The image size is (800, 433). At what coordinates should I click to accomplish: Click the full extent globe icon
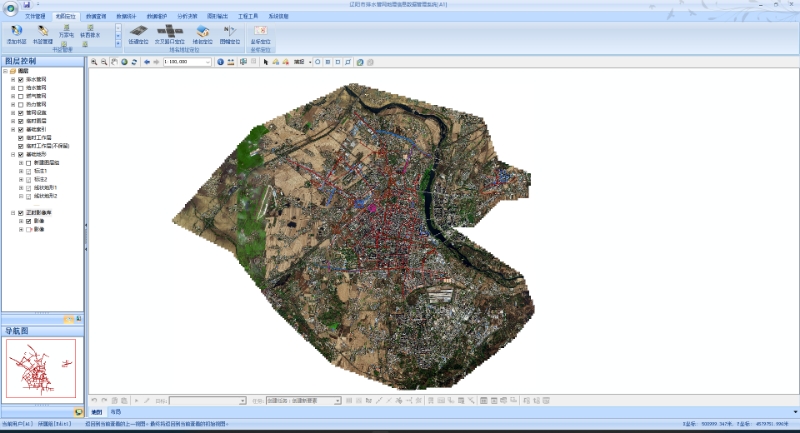click(x=124, y=62)
